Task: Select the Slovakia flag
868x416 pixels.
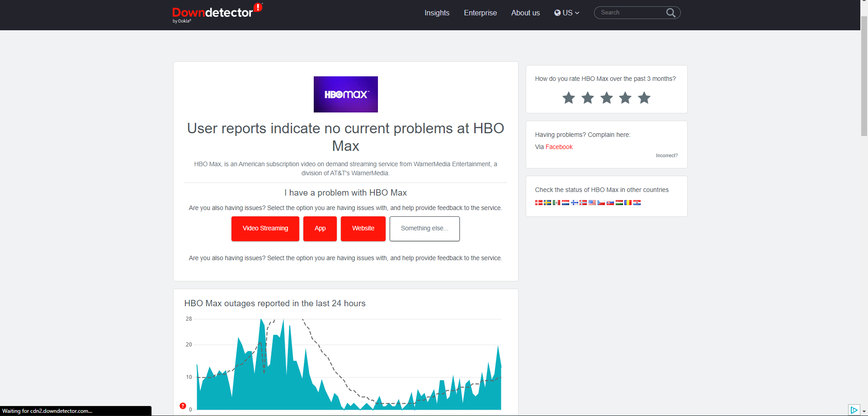Action: coord(610,202)
